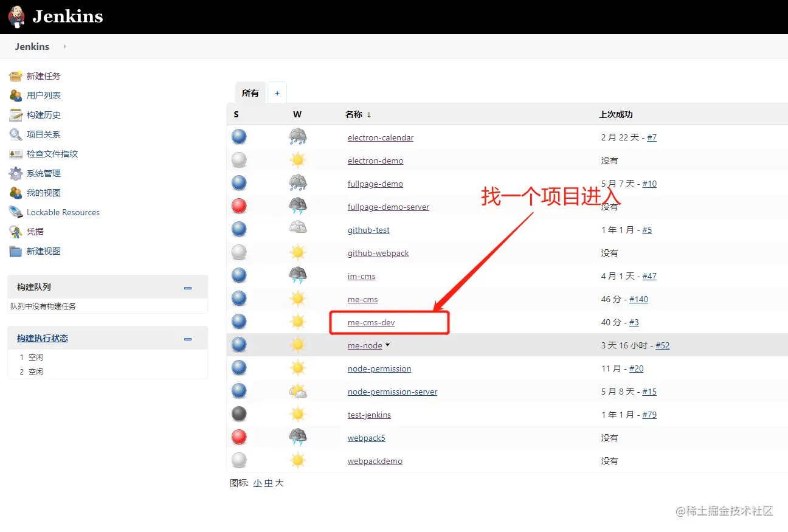Click grey status ball of electron-demo

(x=239, y=160)
